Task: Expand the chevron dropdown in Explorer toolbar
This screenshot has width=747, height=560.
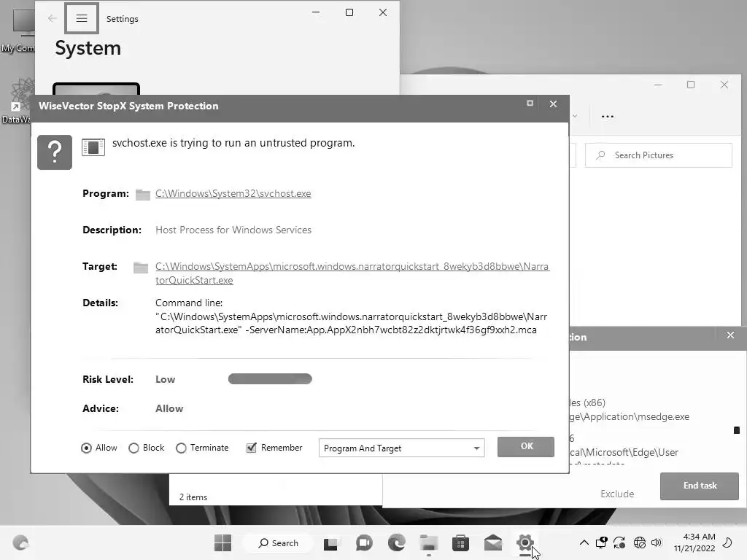Action: click(575, 116)
